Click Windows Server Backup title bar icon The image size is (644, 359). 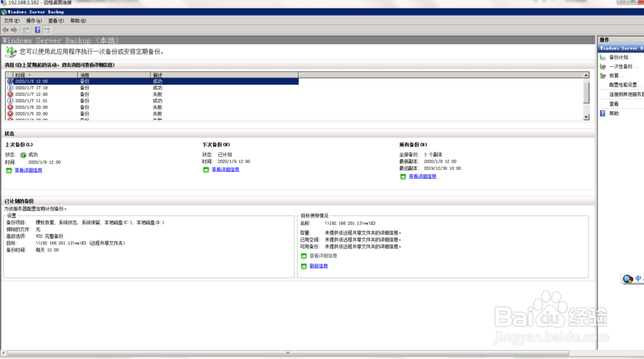coord(4,12)
